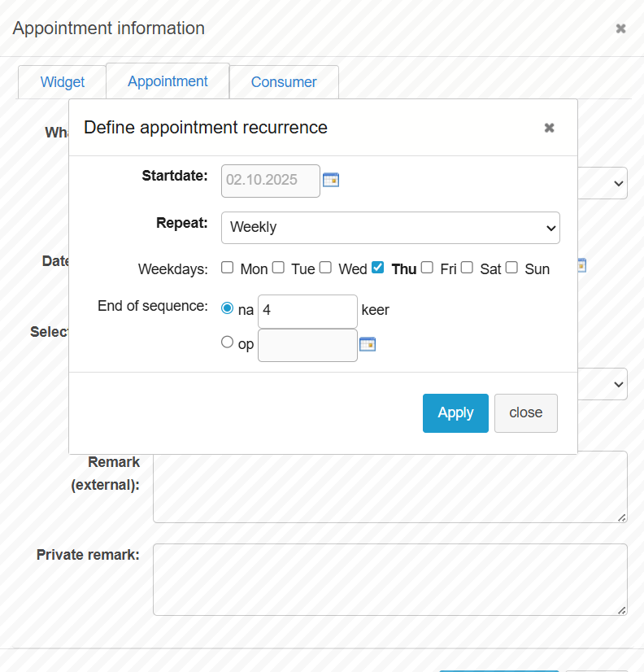Choose the 'op' end date radio button
Image resolution: width=644 pixels, height=672 pixels.
click(228, 343)
